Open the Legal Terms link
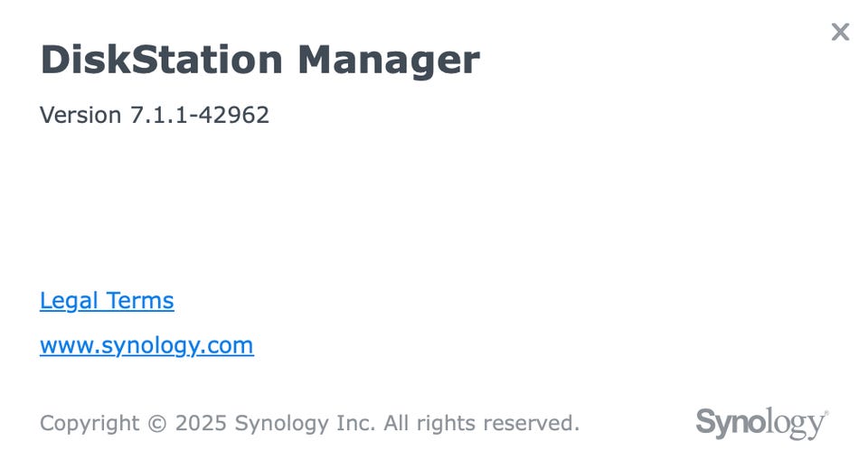 (x=107, y=300)
